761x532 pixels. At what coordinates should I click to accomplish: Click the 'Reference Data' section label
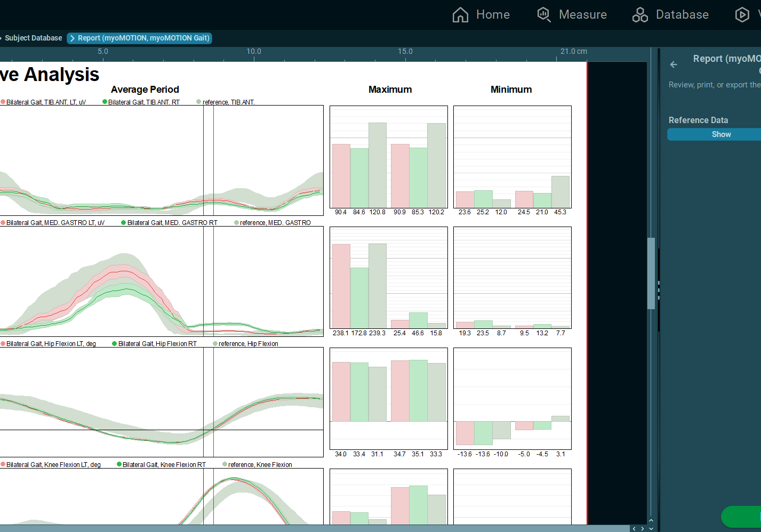698,120
